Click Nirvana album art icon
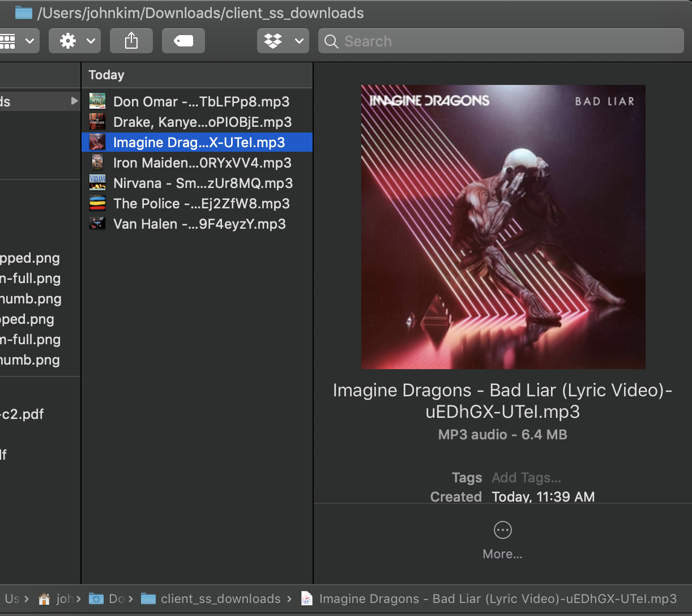 (97, 183)
